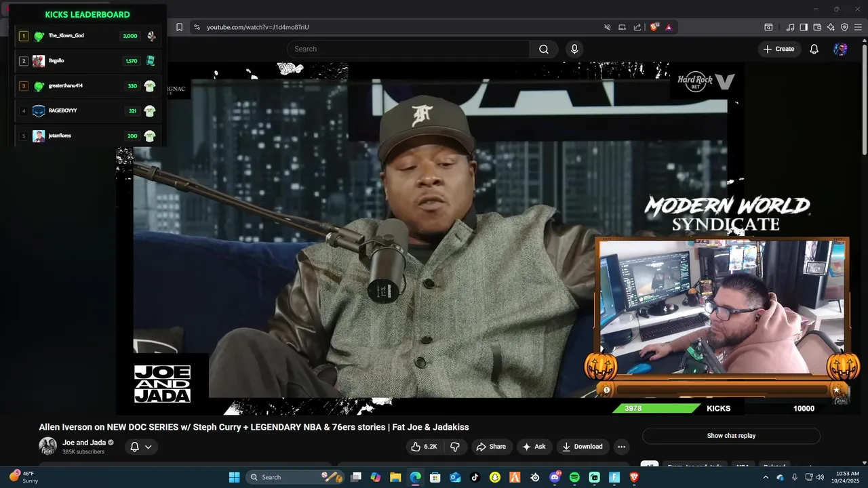Open the weather widget 46°F Sunny
Image resolution: width=868 pixels, height=488 pixels.
click(24, 477)
